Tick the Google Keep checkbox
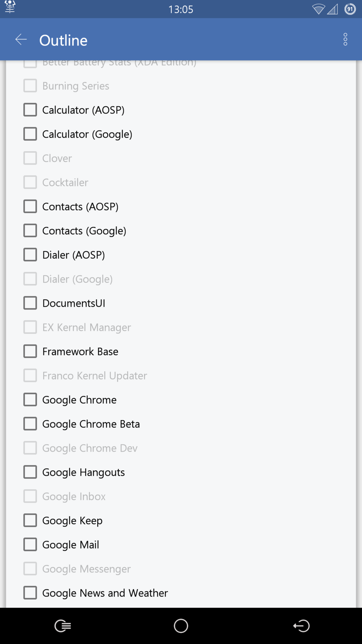The width and height of the screenshot is (362, 644). (x=30, y=520)
